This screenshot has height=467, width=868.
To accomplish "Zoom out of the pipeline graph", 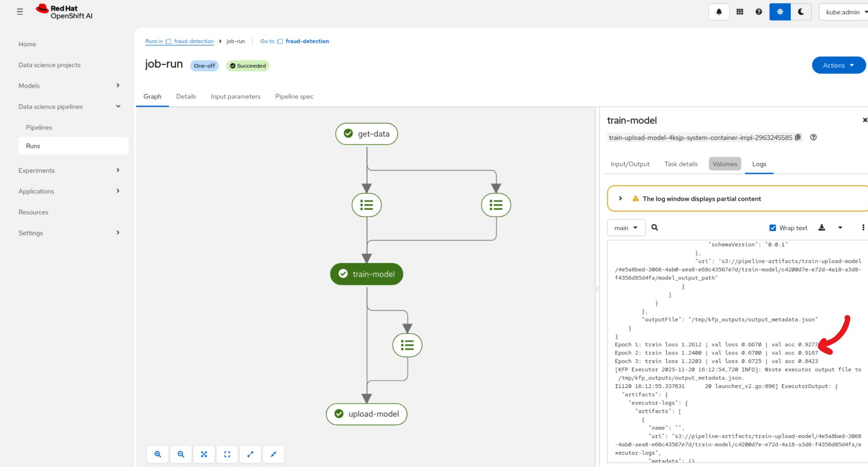I will pyautogui.click(x=181, y=454).
